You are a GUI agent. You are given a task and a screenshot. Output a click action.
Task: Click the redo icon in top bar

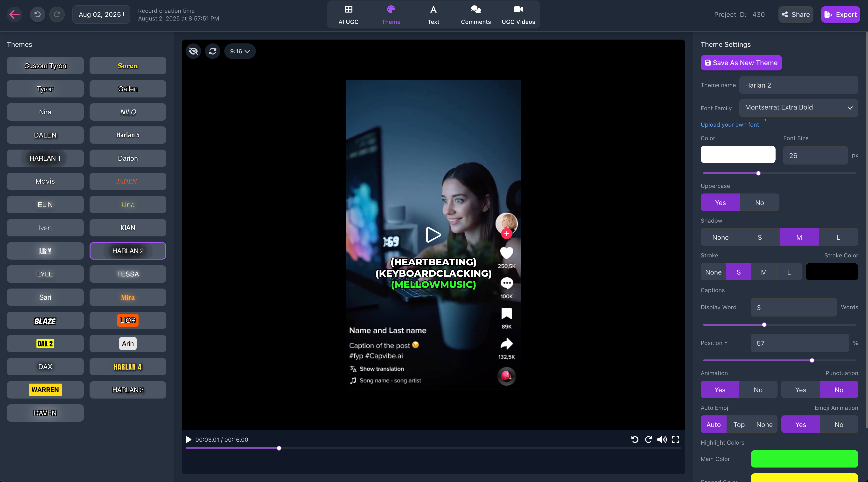pos(57,14)
